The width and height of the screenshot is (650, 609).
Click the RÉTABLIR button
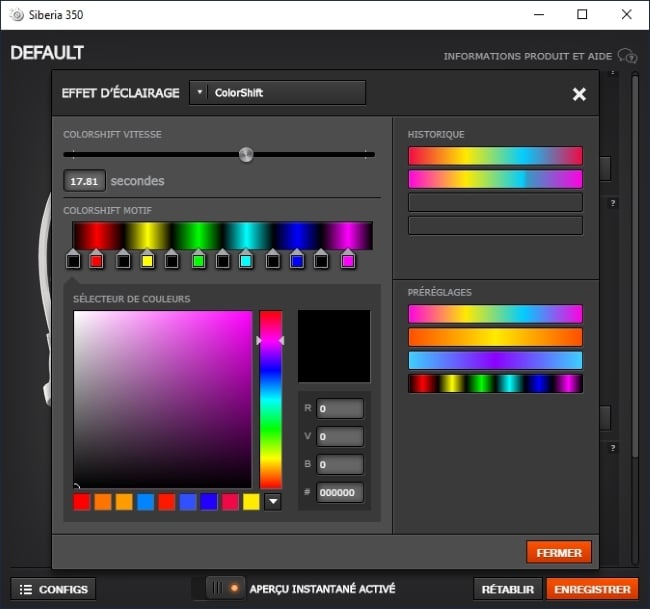click(x=508, y=589)
